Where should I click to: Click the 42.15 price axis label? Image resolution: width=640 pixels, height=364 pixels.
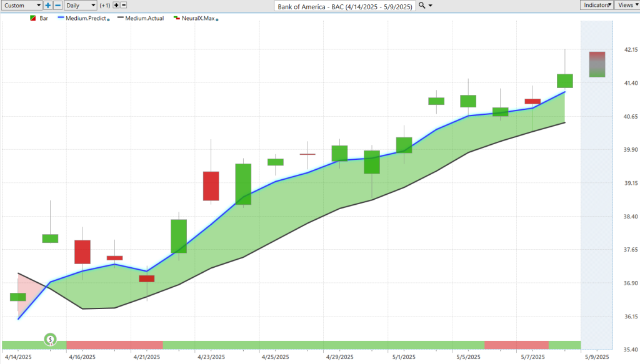pyautogui.click(x=631, y=50)
